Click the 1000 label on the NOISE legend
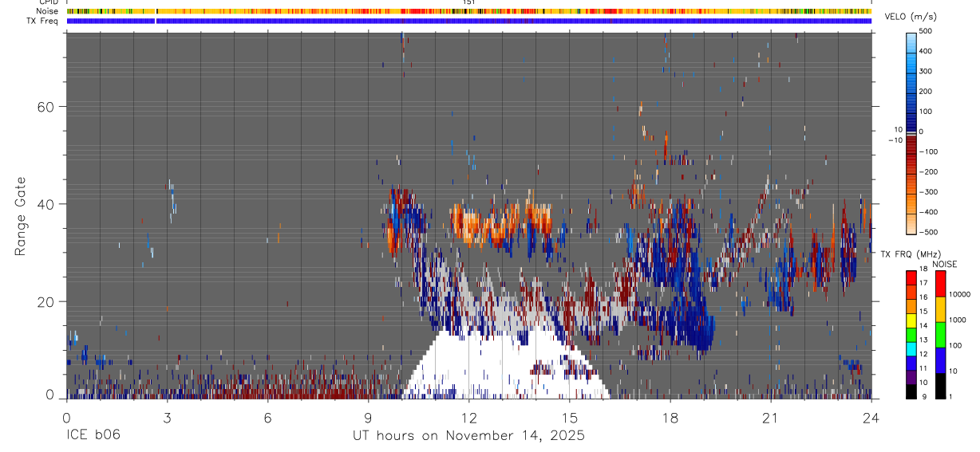Screen dimensions: 980x452 click(958, 320)
